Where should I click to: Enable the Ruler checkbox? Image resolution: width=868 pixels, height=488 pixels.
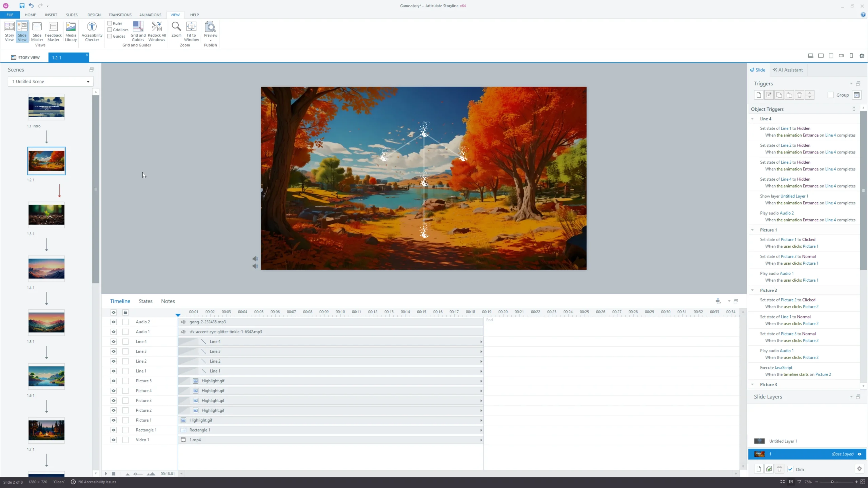[x=110, y=23]
